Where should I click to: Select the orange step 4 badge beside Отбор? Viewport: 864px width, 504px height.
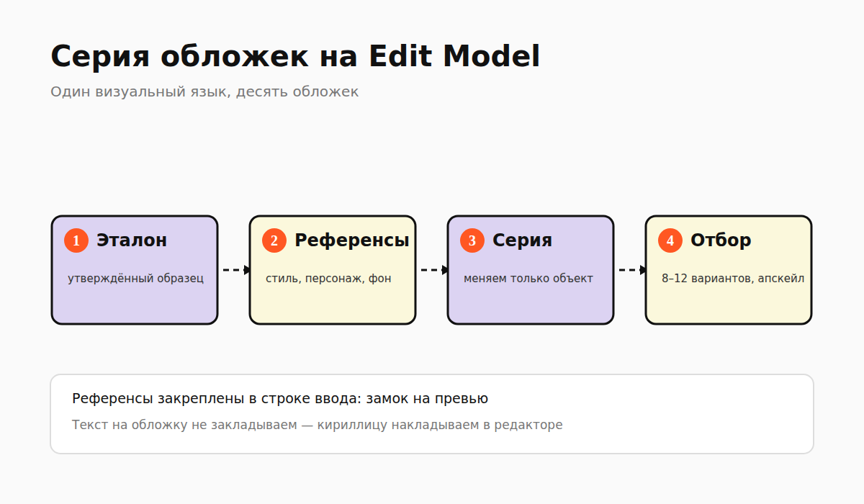pos(670,240)
